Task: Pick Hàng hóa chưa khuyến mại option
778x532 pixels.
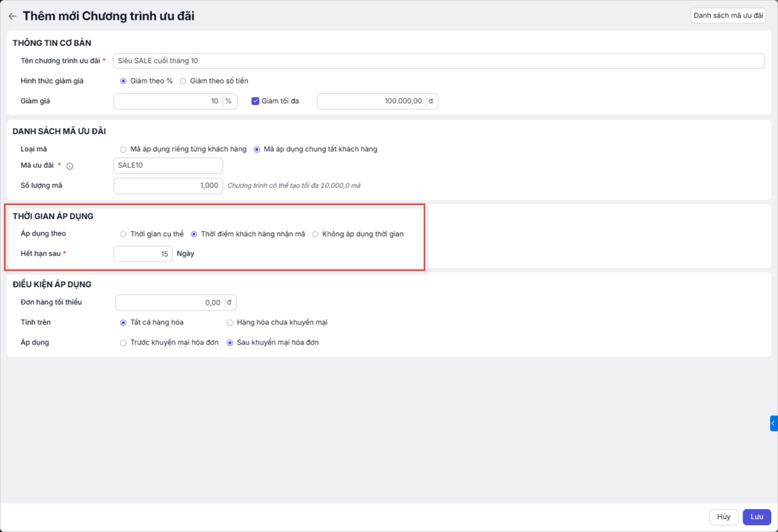Action: pyautogui.click(x=230, y=322)
